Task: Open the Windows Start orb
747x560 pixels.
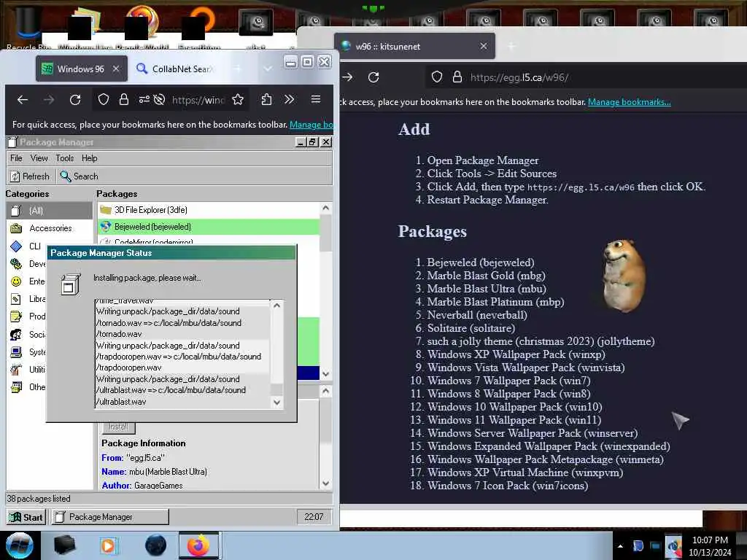Action: click(x=20, y=545)
